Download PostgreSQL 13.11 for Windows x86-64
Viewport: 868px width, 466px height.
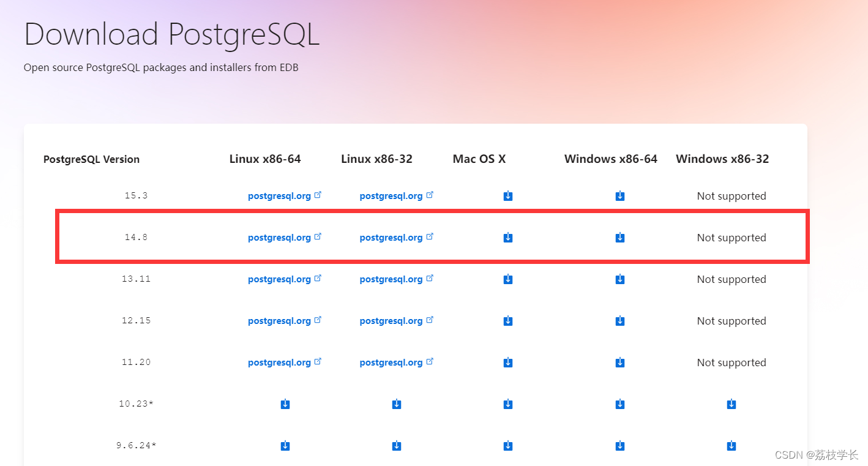(620, 279)
